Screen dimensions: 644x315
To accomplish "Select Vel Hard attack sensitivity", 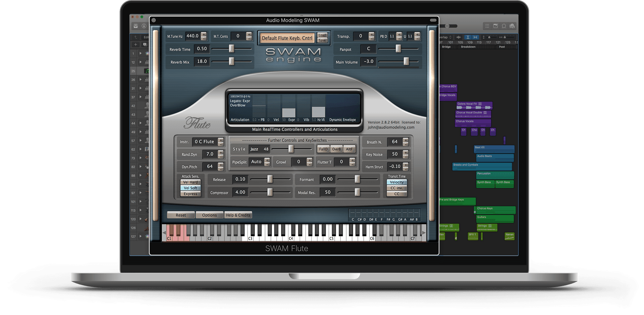I will pos(191,182).
